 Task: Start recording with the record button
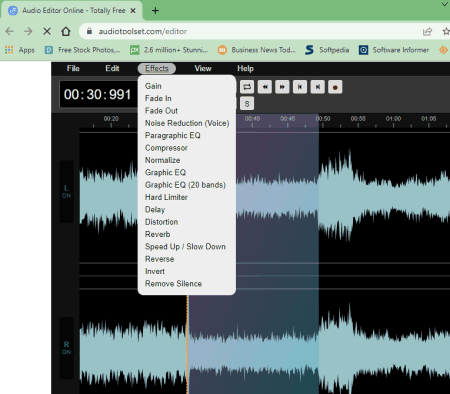click(335, 87)
